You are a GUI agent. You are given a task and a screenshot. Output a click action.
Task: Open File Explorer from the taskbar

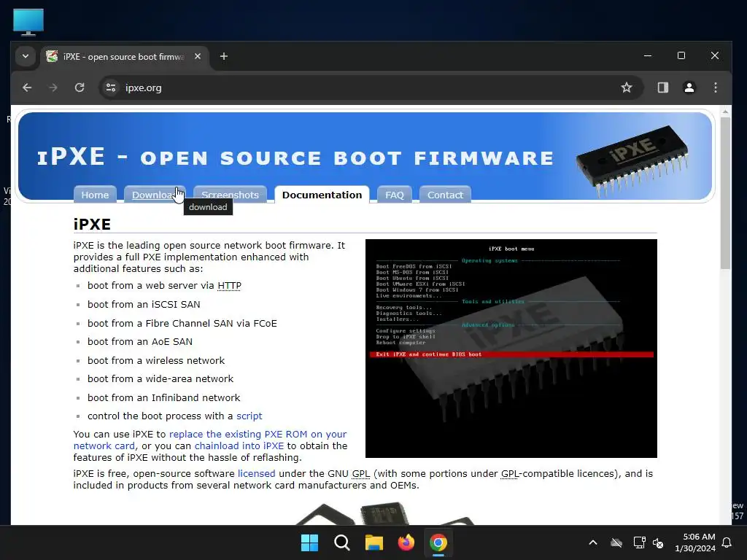point(374,542)
